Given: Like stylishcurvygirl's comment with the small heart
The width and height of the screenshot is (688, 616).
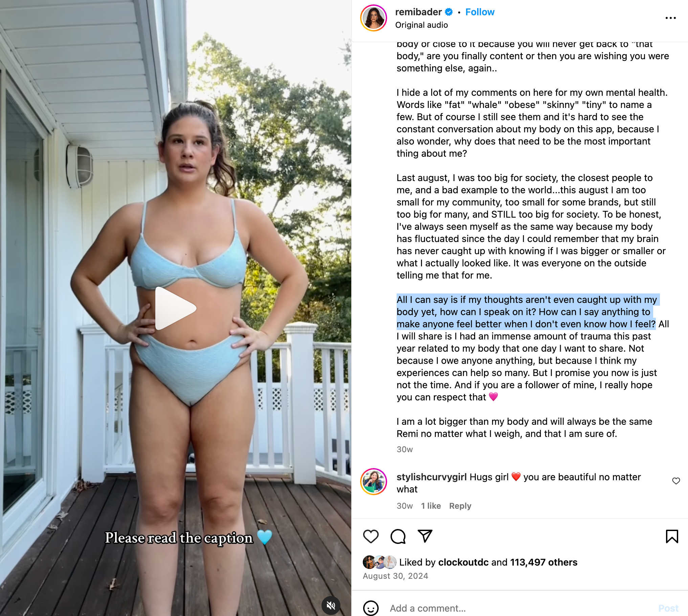Looking at the screenshot, I should click(676, 481).
